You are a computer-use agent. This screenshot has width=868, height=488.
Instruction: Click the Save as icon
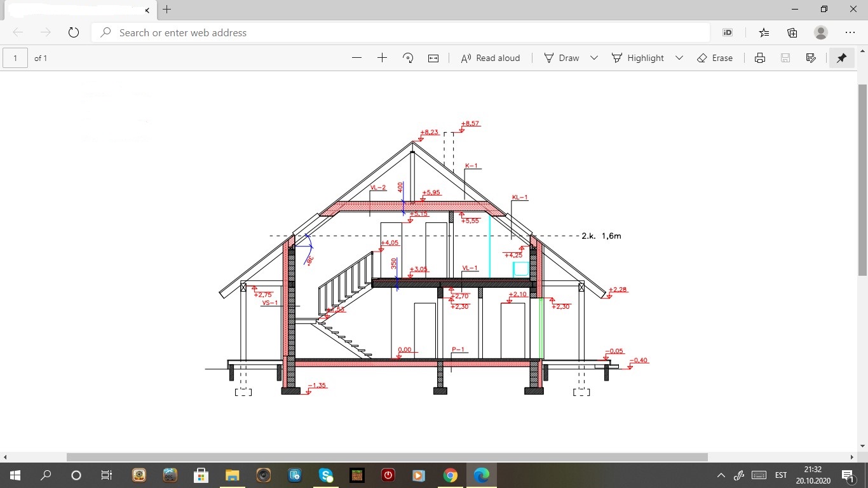click(x=810, y=58)
